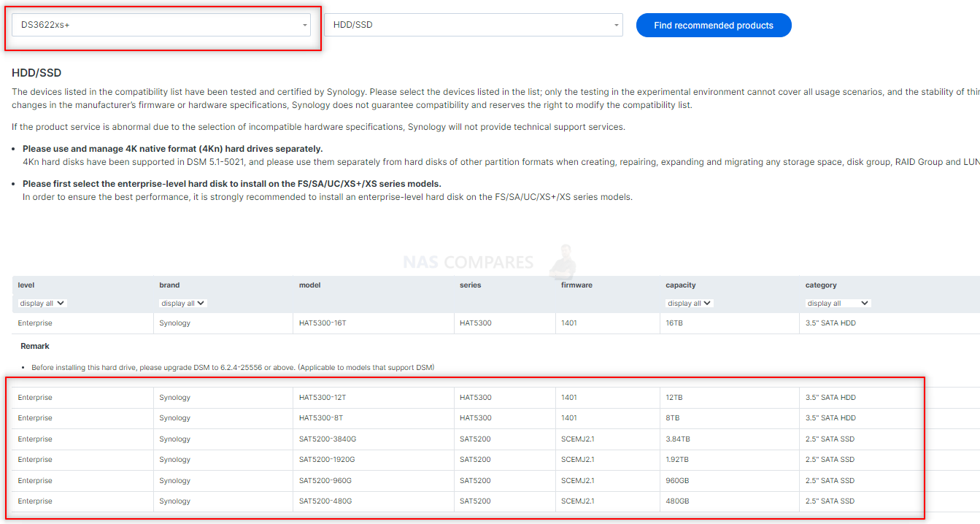Click the Synology brand cell in the HAT5300-12T row
980x524 pixels.
click(175, 398)
